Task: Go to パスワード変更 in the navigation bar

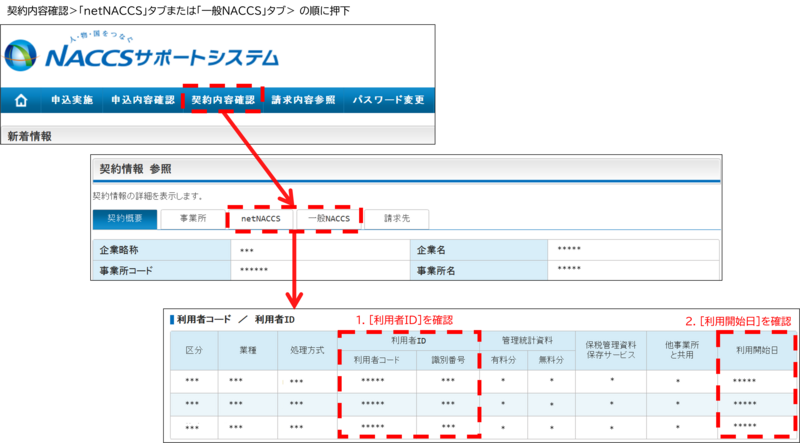Action: click(389, 101)
